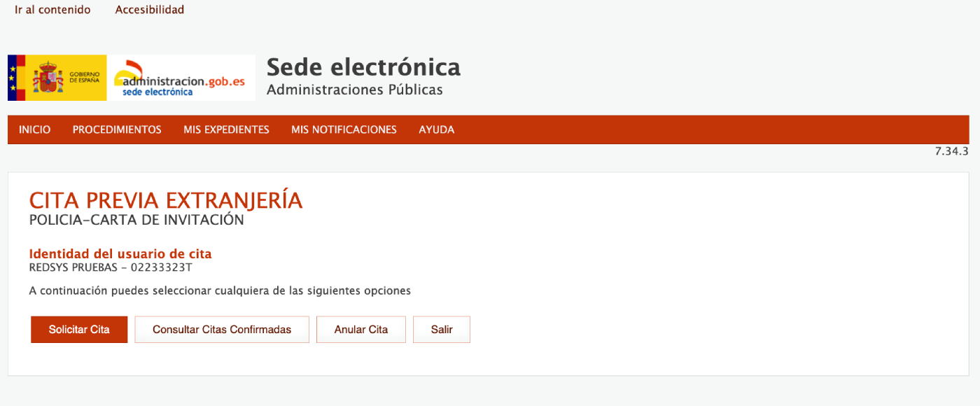Click Solicitar Cita to request an appointment

[x=78, y=329]
